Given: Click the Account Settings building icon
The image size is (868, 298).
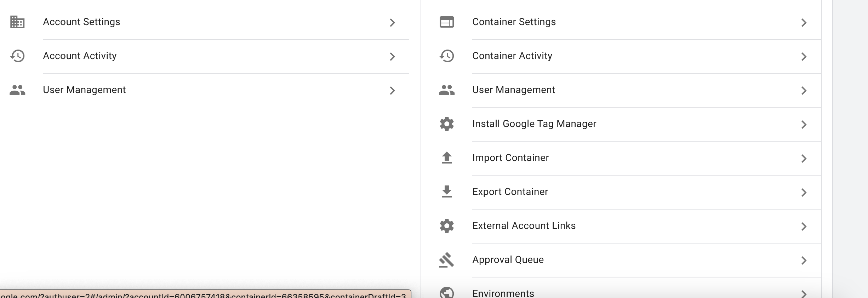Looking at the screenshot, I should pyautogui.click(x=17, y=22).
